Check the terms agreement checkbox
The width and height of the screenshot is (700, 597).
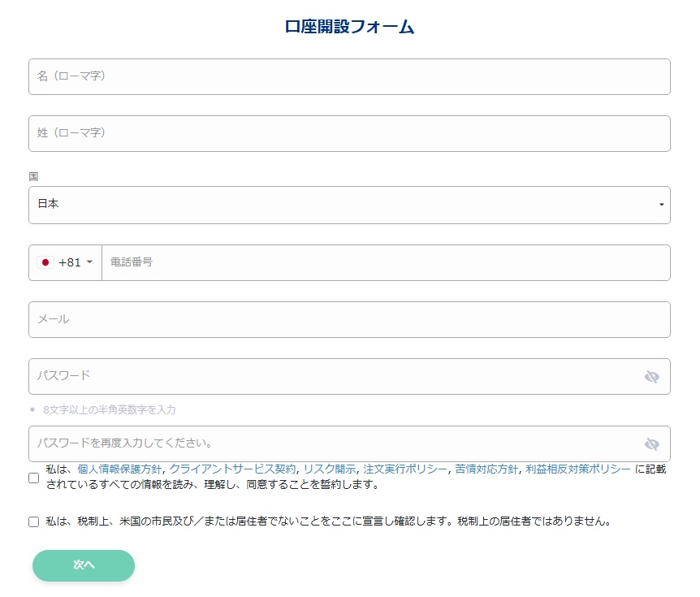(x=33, y=478)
